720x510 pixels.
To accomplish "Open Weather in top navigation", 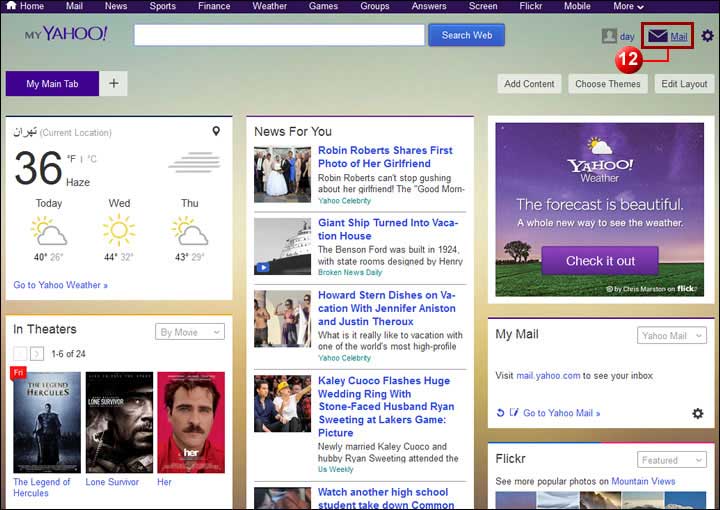I will 270,6.
